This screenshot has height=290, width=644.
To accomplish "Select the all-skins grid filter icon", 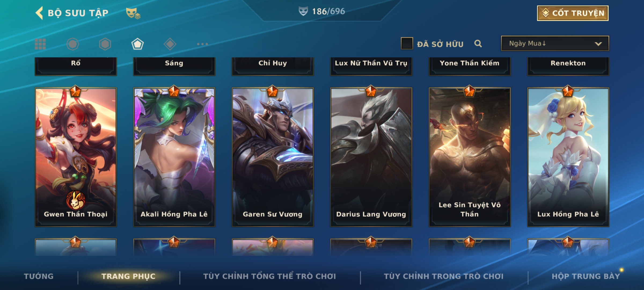I will coord(40,44).
